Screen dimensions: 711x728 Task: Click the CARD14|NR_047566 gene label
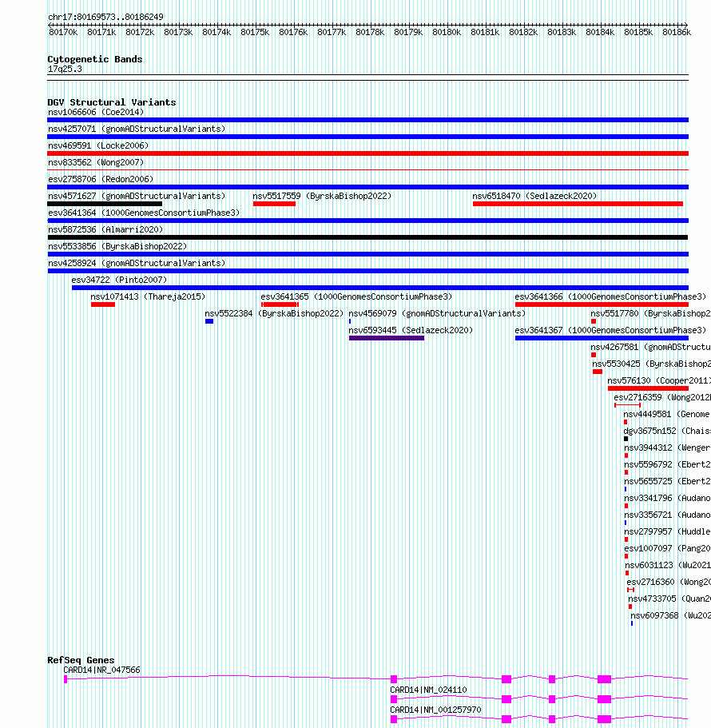(x=101, y=670)
